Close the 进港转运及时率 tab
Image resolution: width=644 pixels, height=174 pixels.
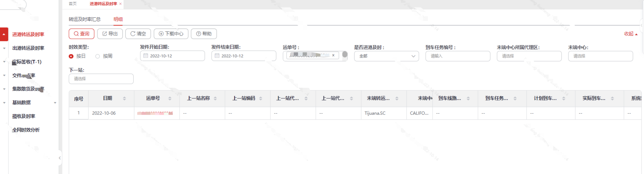(x=120, y=4)
